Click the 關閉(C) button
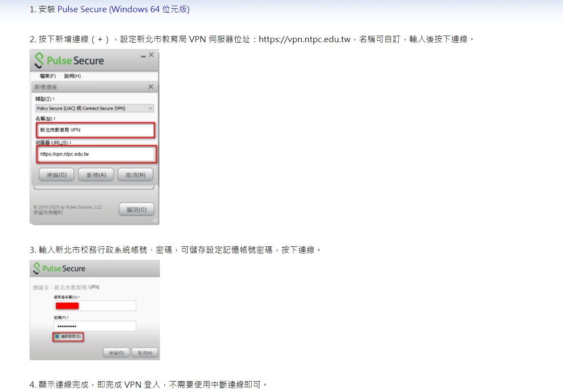This screenshot has height=392, width=563. pos(137,209)
